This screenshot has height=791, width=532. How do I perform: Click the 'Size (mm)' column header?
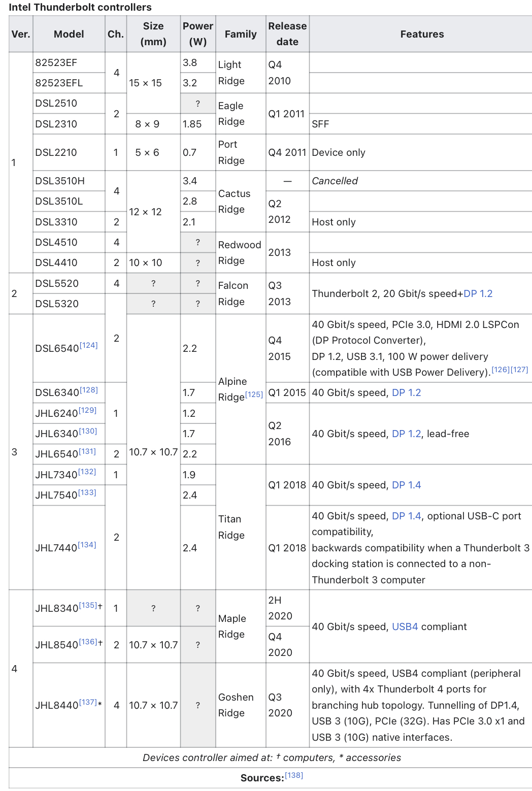pyautogui.click(x=153, y=34)
